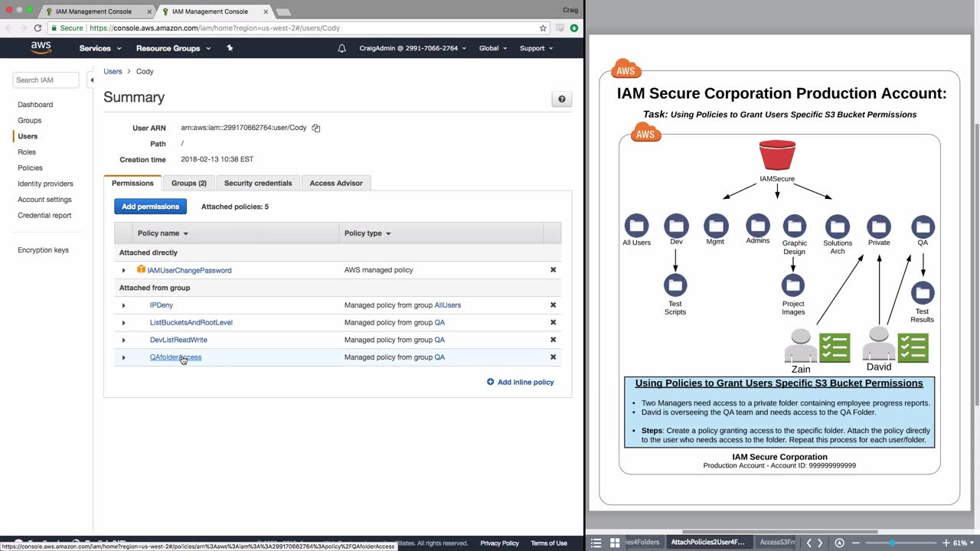
Task: Switch to the Groups (2) tab
Action: click(189, 184)
